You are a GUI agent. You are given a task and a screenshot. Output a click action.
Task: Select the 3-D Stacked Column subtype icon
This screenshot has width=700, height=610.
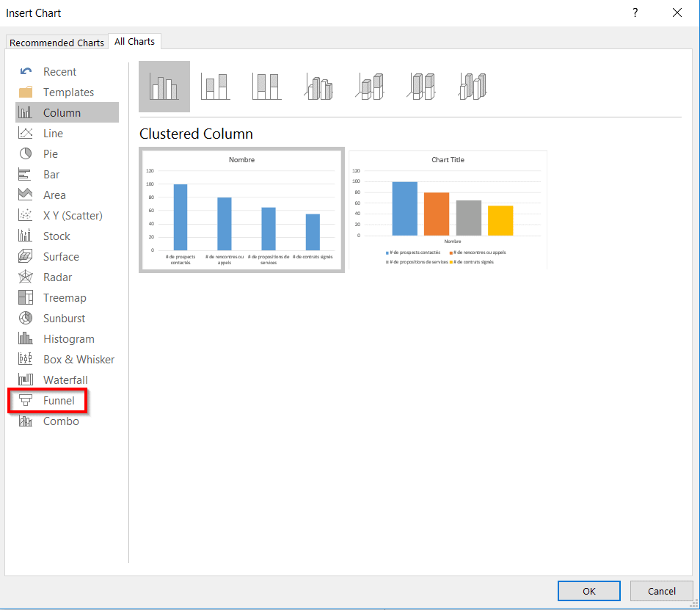pyautogui.click(x=371, y=87)
